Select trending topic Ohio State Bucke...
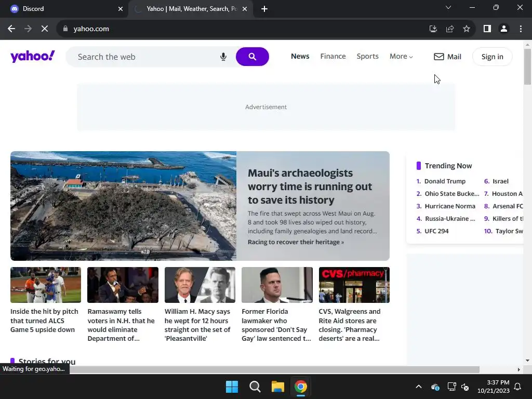Viewport: 532px width, 399px height. 451,194
